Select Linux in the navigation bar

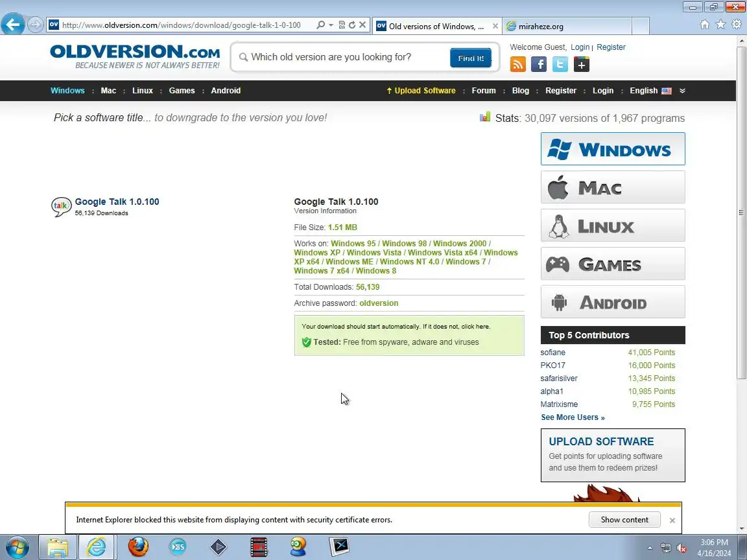[x=143, y=91]
